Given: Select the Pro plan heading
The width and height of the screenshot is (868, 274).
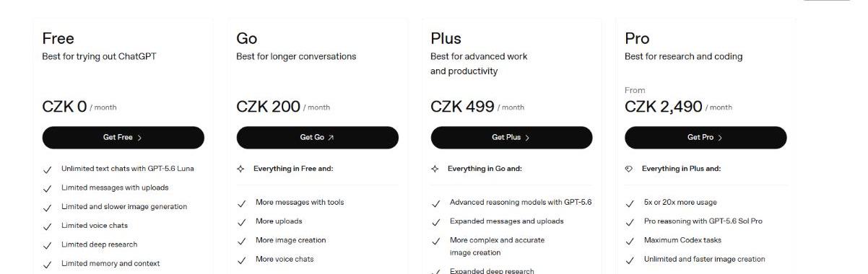Looking at the screenshot, I should click(637, 38).
